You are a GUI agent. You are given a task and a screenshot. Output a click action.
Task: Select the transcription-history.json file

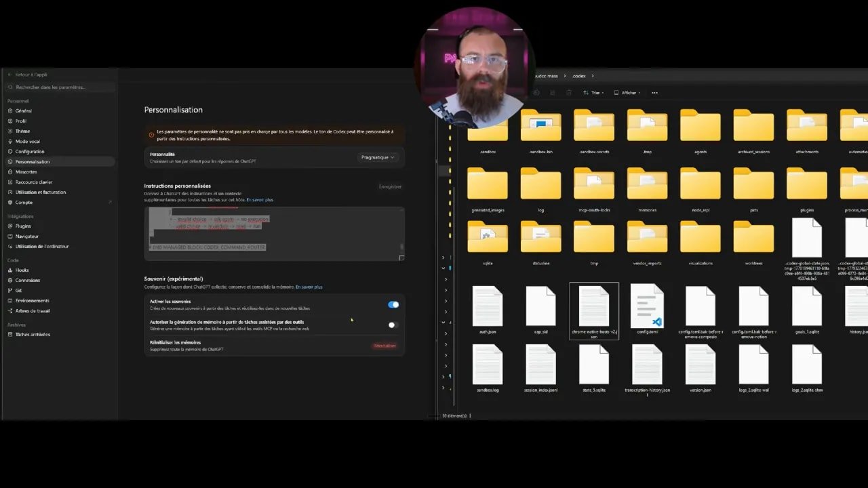pyautogui.click(x=647, y=370)
